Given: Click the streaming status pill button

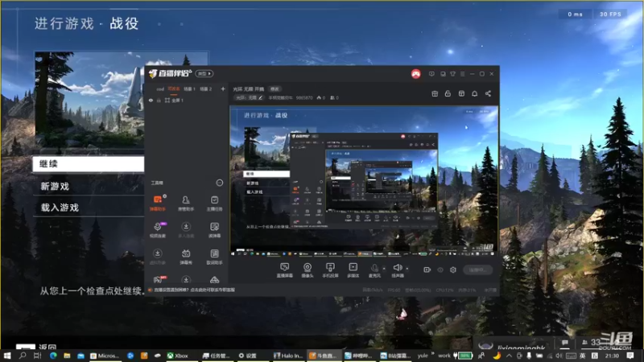Looking at the screenshot, I should click(x=477, y=269).
